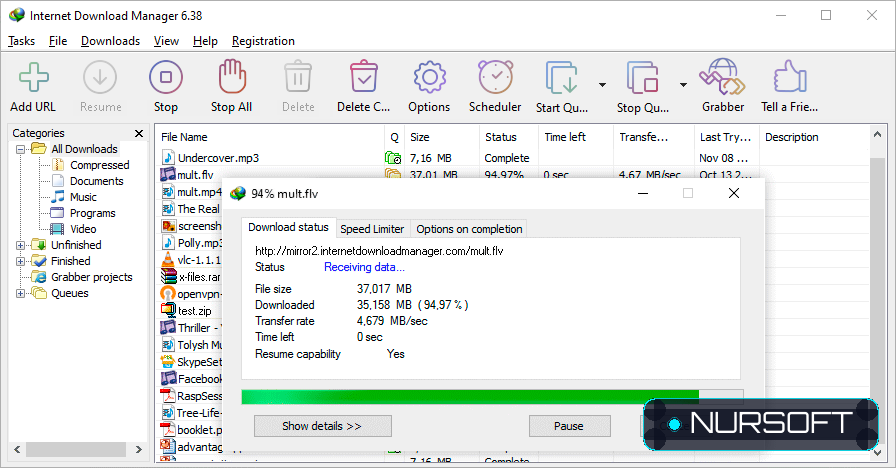Collapse the All Downloads tree node
Screen dimensions: 896x468
[x=21, y=149]
